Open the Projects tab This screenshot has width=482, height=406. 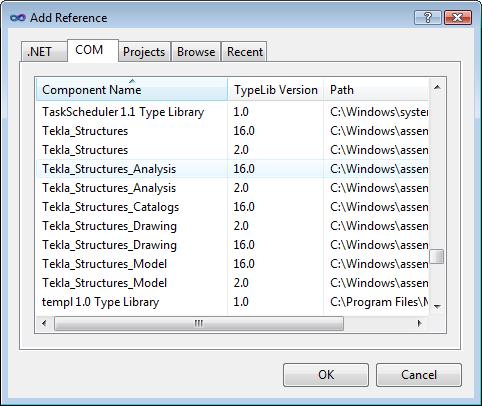(x=144, y=52)
